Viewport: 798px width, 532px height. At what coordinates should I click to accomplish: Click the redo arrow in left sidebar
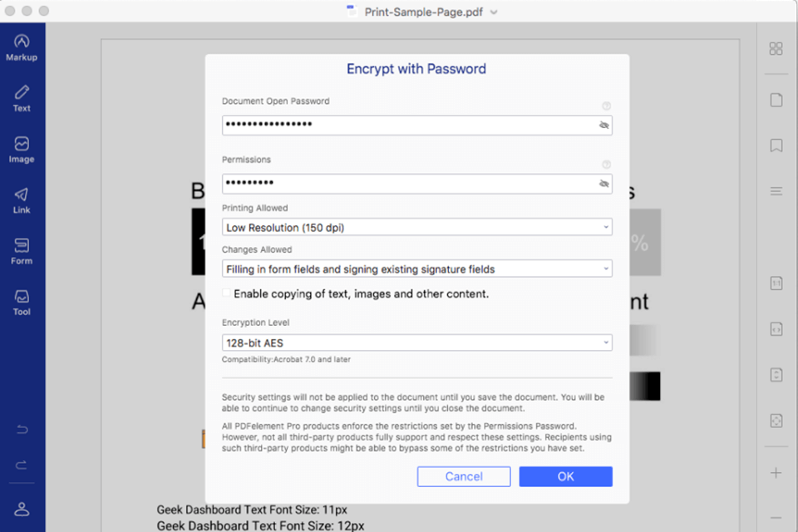(x=22, y=465)
